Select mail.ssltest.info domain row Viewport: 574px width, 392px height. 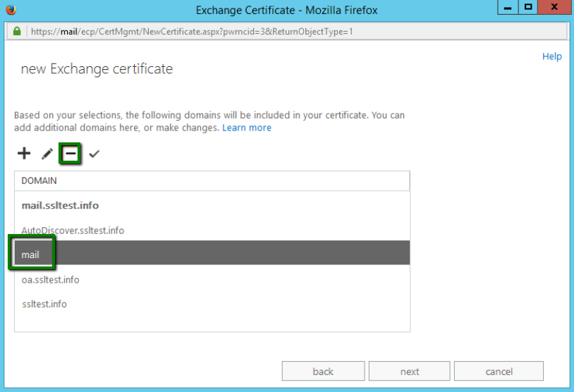[212, 205]
